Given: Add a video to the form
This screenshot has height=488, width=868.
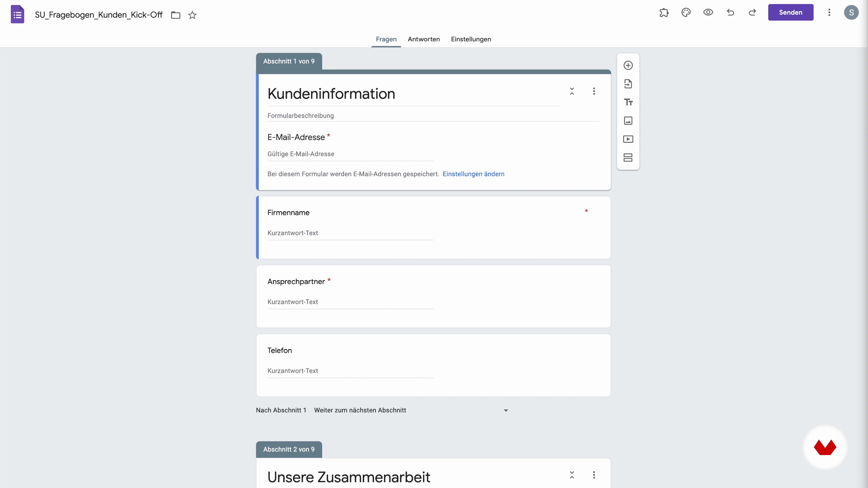Looking at the screenshot, I should 628,139.
